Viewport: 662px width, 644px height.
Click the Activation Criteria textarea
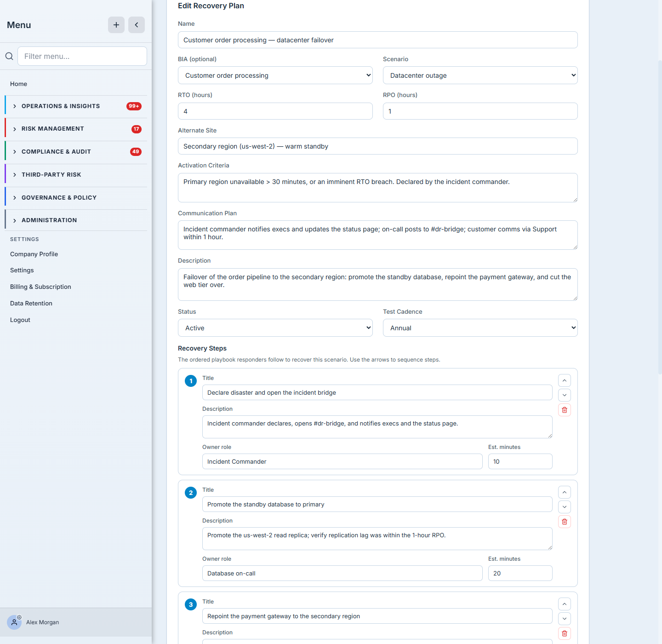[x=378, y=188]
